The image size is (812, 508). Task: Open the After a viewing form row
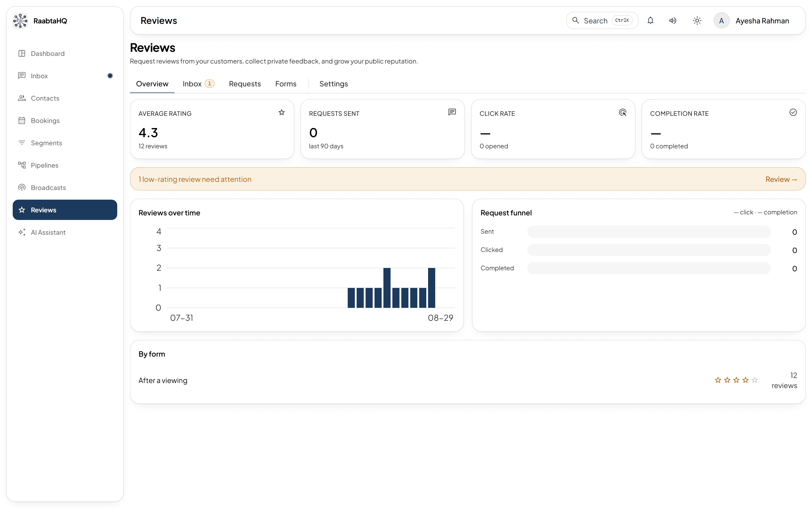[x=468, y=380]
